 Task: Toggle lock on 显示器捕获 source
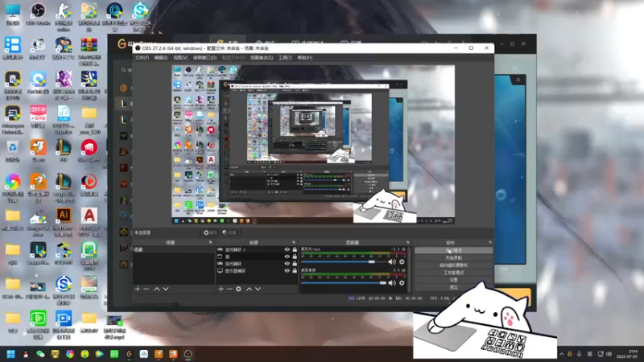click(x=295, y=270)
